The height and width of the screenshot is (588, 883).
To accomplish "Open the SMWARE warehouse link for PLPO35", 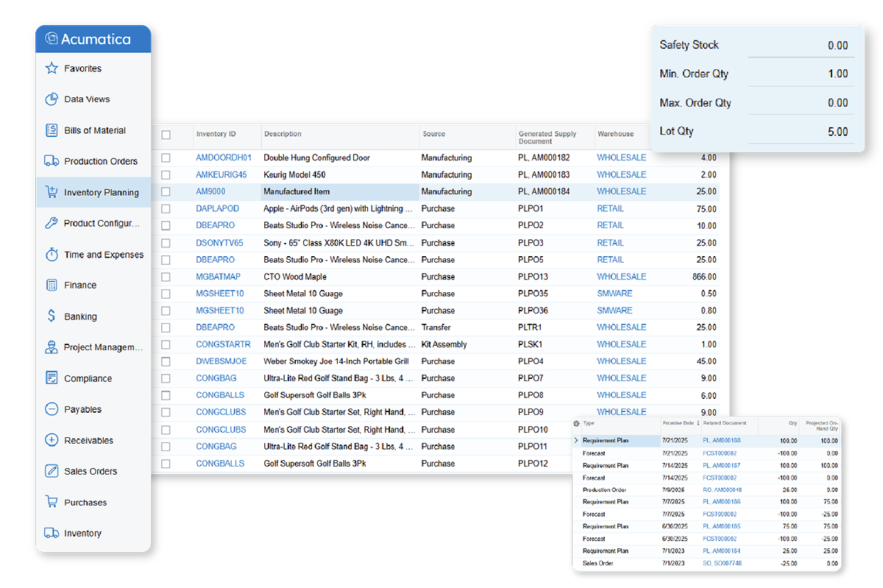I will pyautogui.click(x=614, y=293).
